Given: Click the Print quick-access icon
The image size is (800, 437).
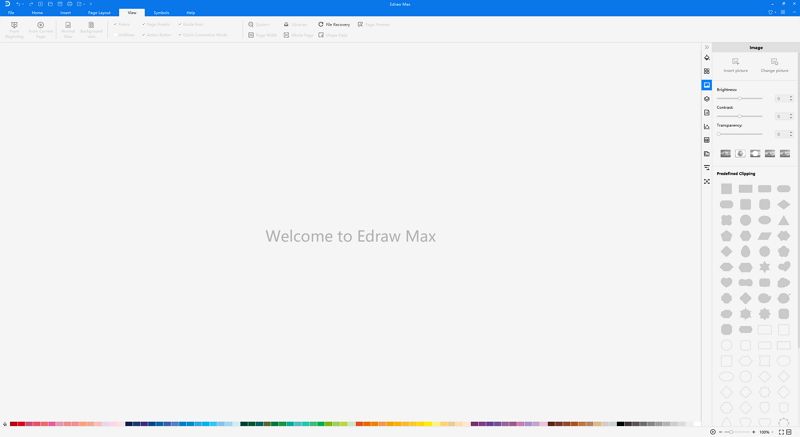Looking at the screenshot, I should click(x=69, y=4).
